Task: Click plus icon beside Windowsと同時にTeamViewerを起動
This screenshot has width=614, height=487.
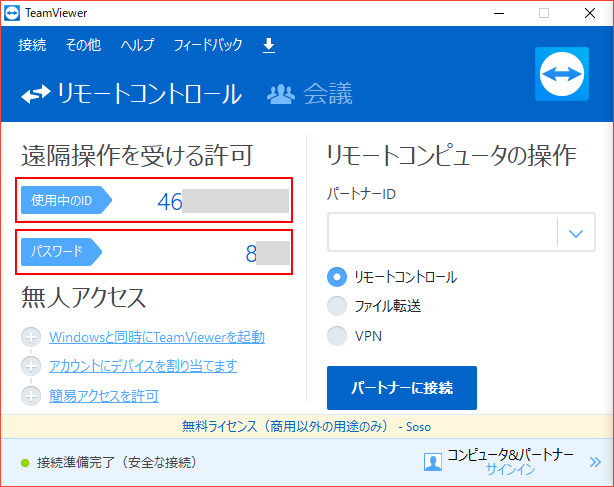Action: (31, 337)
